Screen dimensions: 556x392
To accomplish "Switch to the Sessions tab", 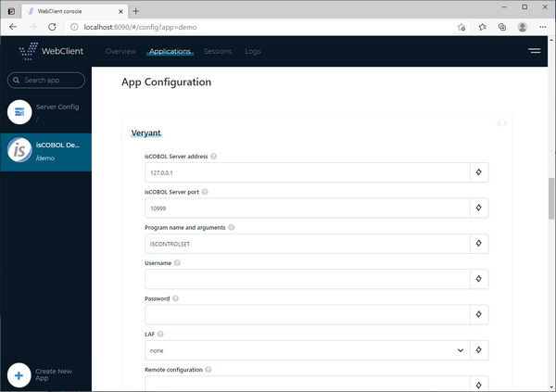I will click(x=218, y=51).
